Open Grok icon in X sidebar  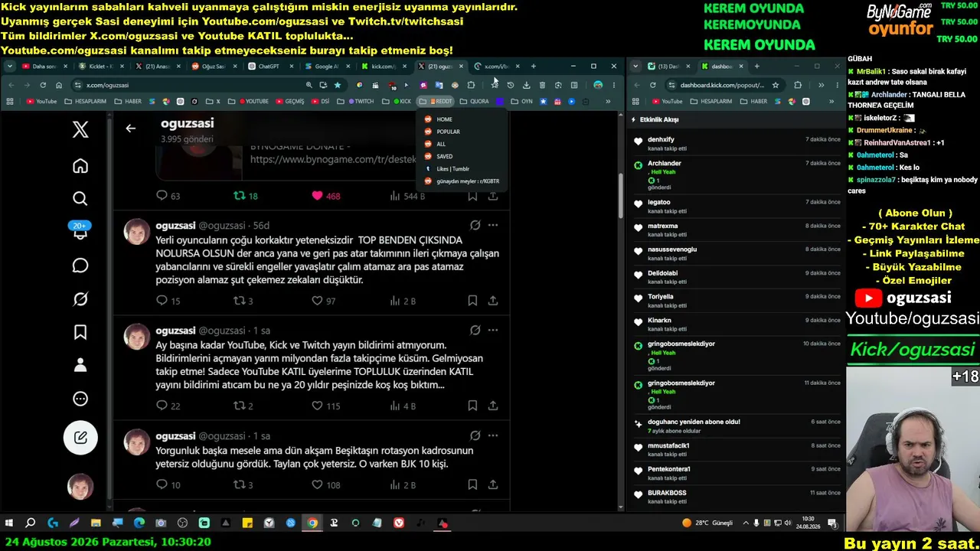(x=80, y=299)
